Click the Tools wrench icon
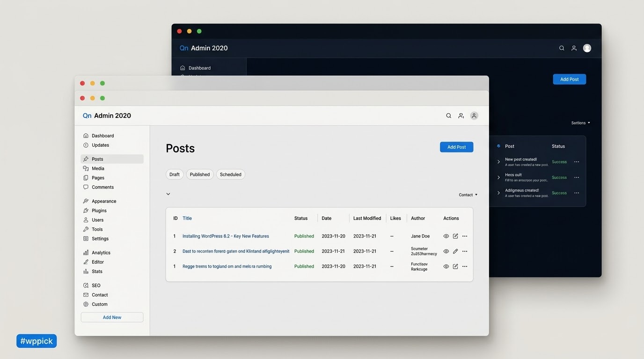 (86, 229)
